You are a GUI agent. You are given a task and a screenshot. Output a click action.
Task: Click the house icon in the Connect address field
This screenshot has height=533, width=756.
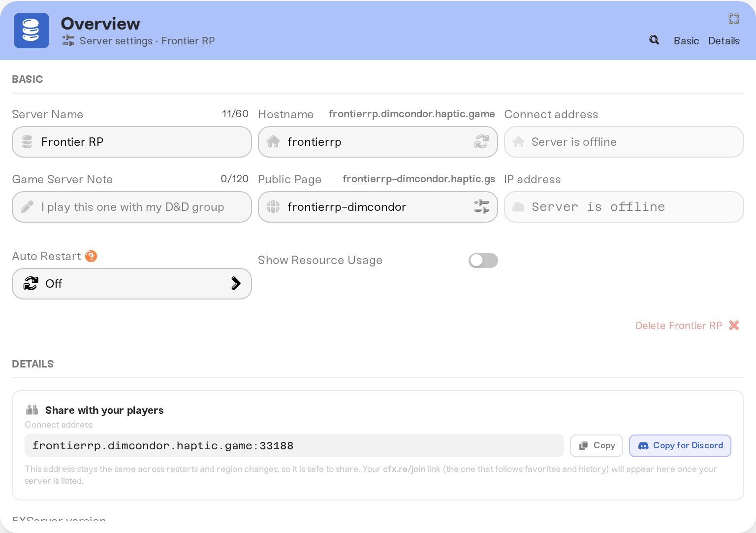tap(518, 142)
